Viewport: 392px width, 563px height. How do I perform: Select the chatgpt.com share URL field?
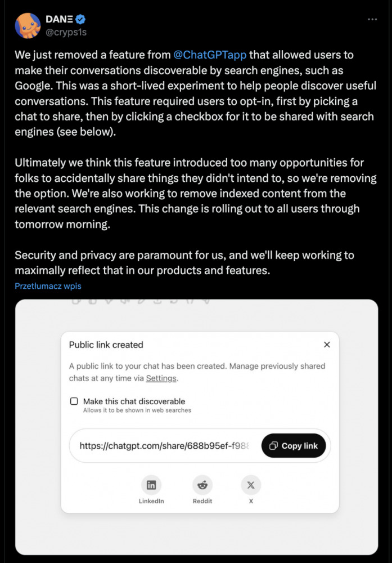(165, 445)
